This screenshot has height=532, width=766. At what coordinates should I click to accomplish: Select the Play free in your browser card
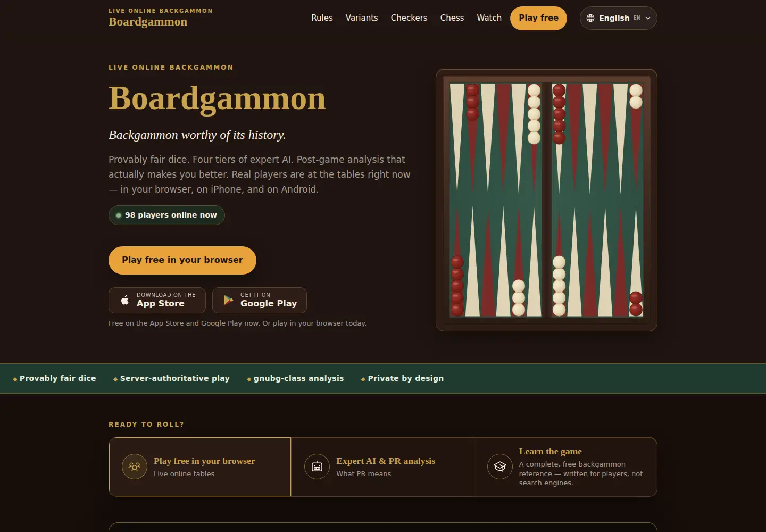(200, 467)
